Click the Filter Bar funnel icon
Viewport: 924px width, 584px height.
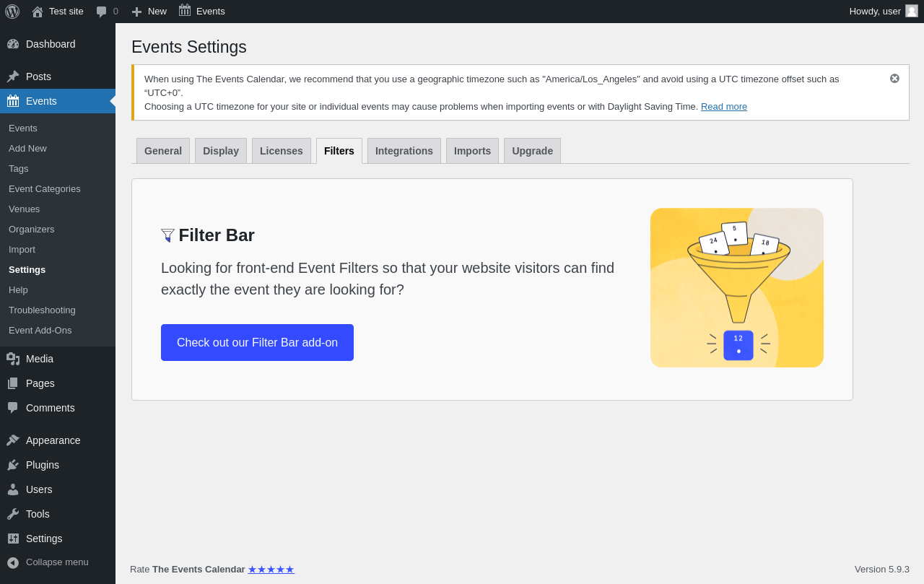[167, 235]
